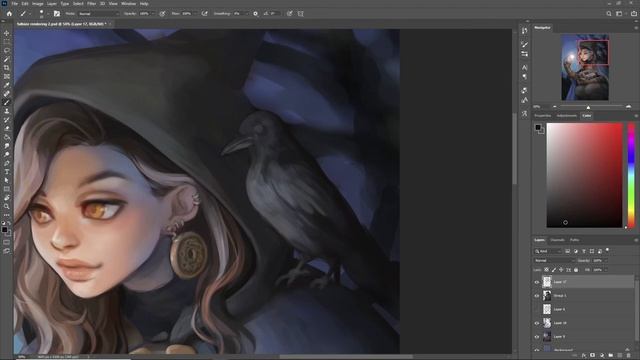Open the Window menu

129,3
